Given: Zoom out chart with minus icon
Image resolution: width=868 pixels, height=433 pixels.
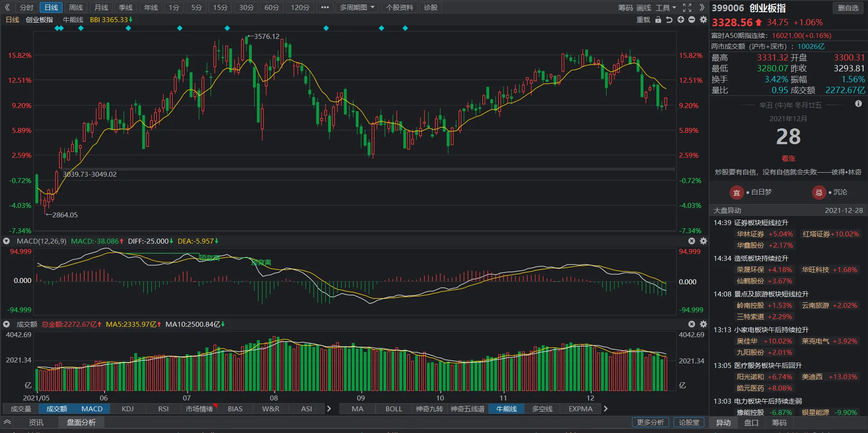Looking at the screenshot, I should pyautogui.click(x=692, y=20).
